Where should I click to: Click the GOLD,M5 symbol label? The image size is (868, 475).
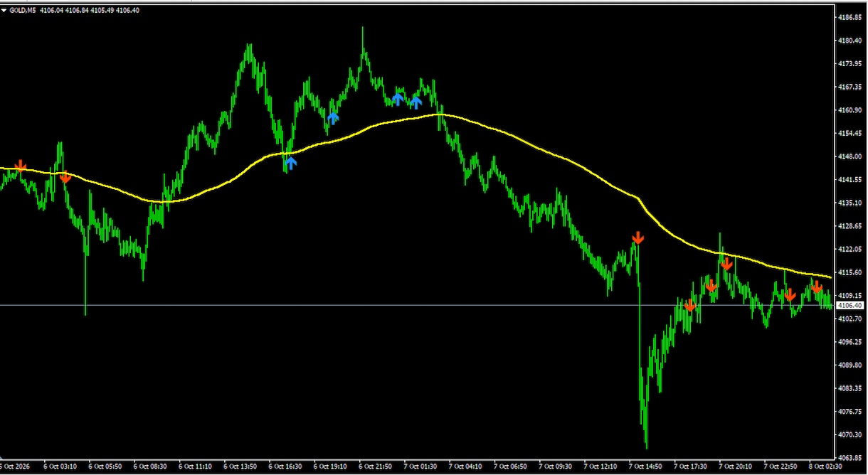tap(23, 9)
